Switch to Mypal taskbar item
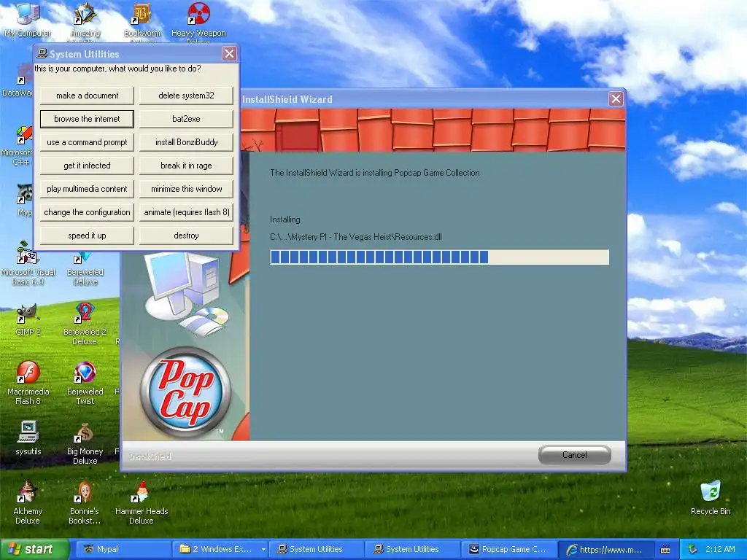Image resolution: width=747 pixels, height=560 pixels. point(124,550)
